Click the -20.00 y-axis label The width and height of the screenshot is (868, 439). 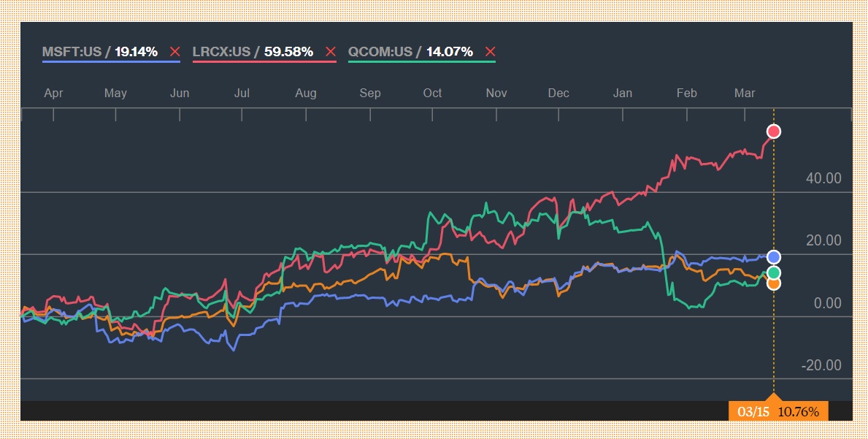click(821, 365)
